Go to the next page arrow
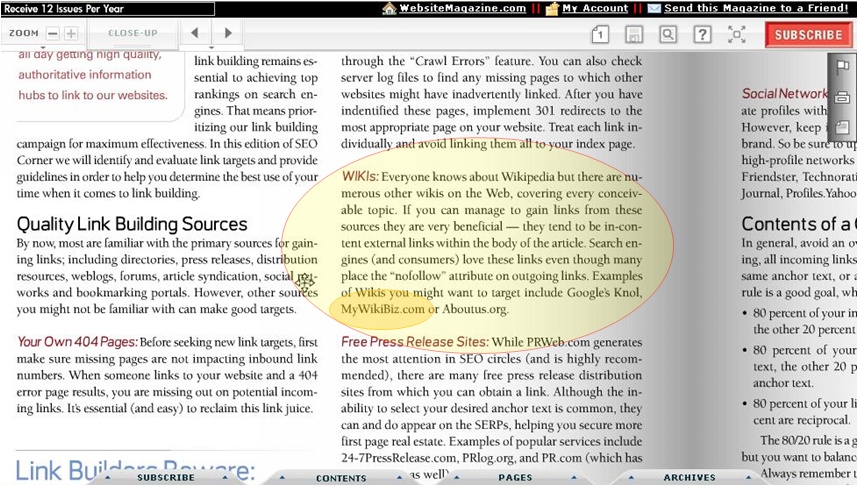This screenshot has width=858, height=486. 228,33
